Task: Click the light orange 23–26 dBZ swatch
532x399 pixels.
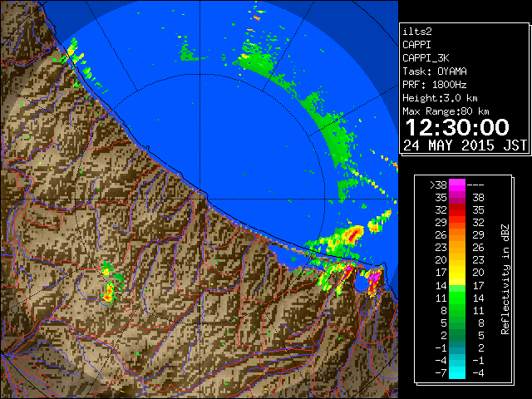Action: click(x=457, y=248)
